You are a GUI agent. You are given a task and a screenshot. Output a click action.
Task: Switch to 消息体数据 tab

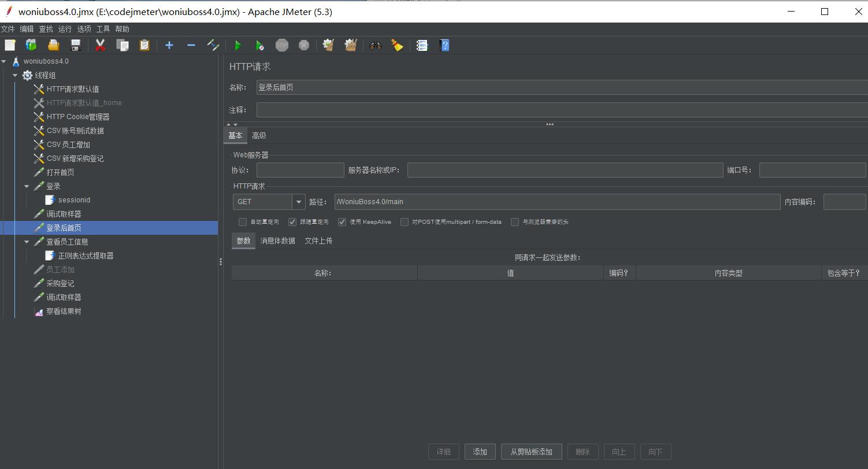pyautogui.click(x=278, y=241)
